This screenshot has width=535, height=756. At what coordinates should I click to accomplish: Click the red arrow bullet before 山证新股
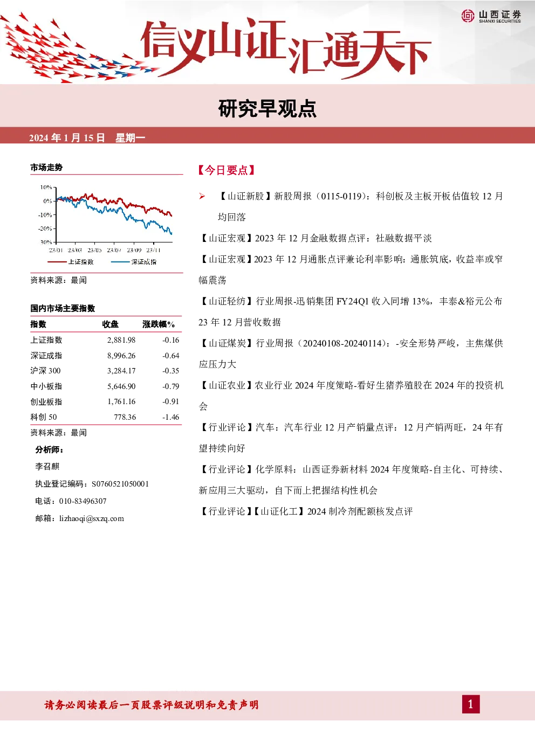tap(202, 196)
